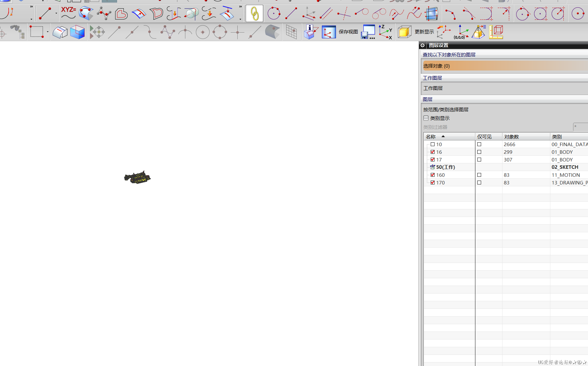Uncheck the layer 170 checkbox

tap(433, 183)
